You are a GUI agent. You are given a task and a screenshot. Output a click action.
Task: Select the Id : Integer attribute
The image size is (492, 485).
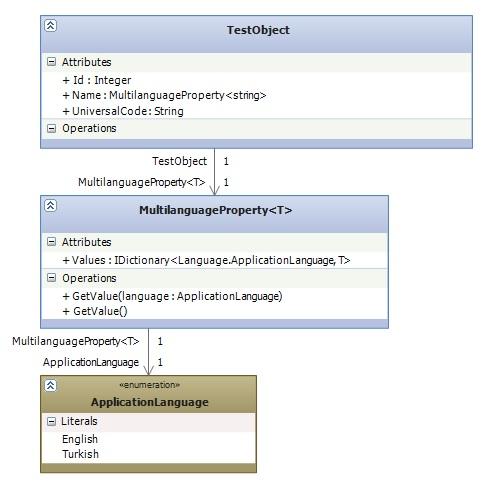97,80
